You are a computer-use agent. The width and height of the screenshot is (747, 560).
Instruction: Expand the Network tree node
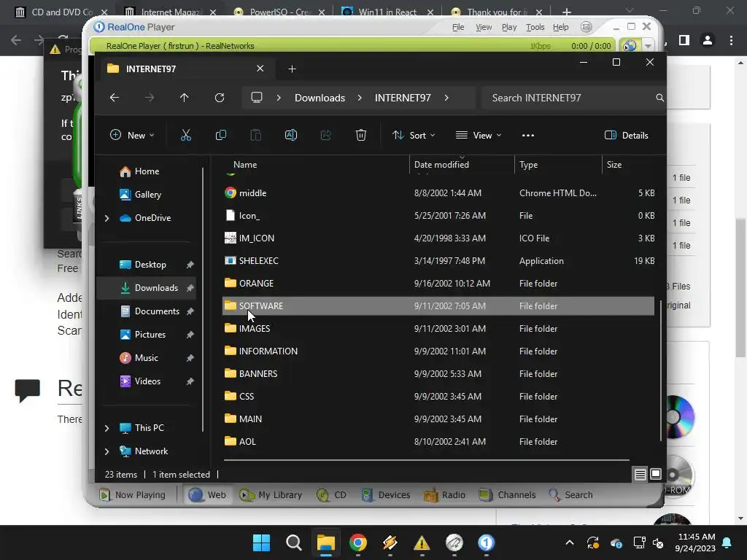[107, 451]
